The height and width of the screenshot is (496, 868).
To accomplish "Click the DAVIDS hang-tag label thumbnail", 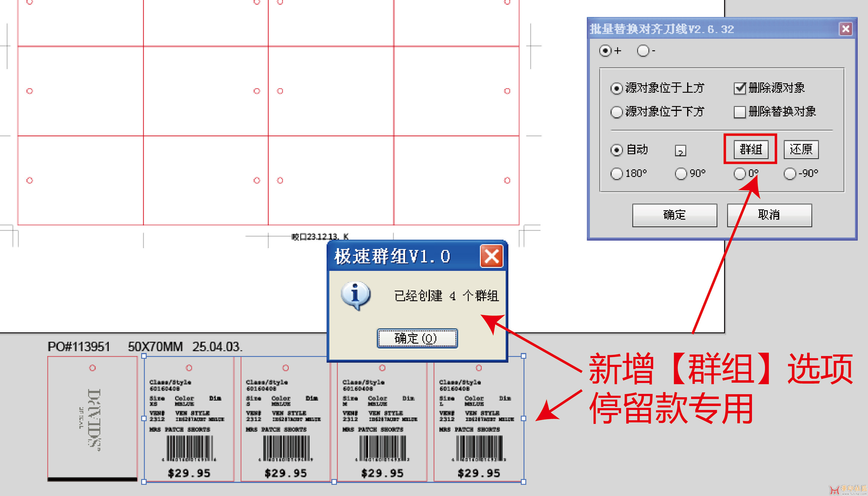I will pyautogui.click(x=92, y=418).
